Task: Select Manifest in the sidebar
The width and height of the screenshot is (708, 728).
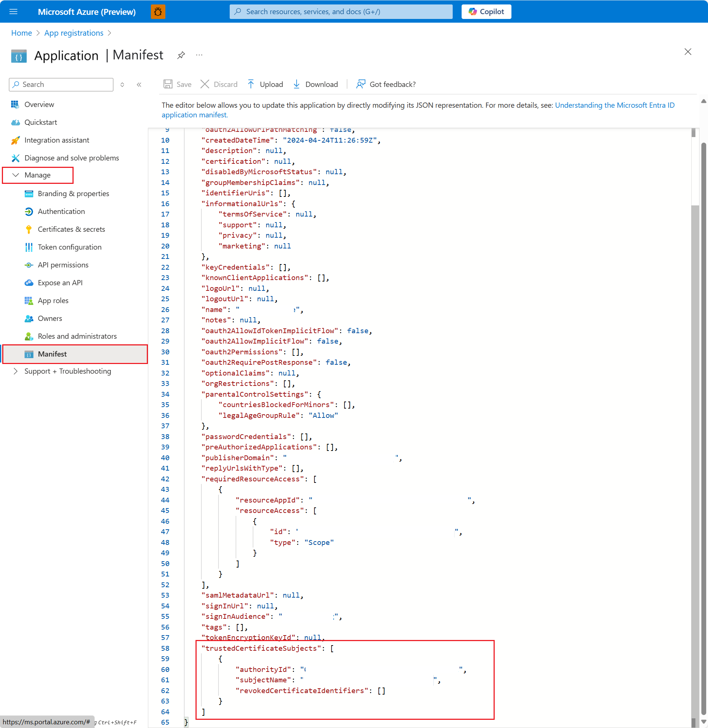Action: point(52,354)
